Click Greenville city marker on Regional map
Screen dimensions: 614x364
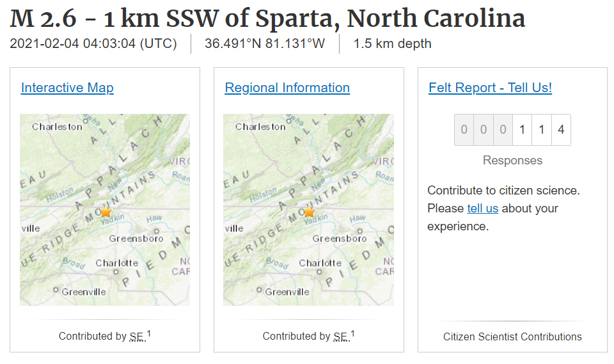259,290
